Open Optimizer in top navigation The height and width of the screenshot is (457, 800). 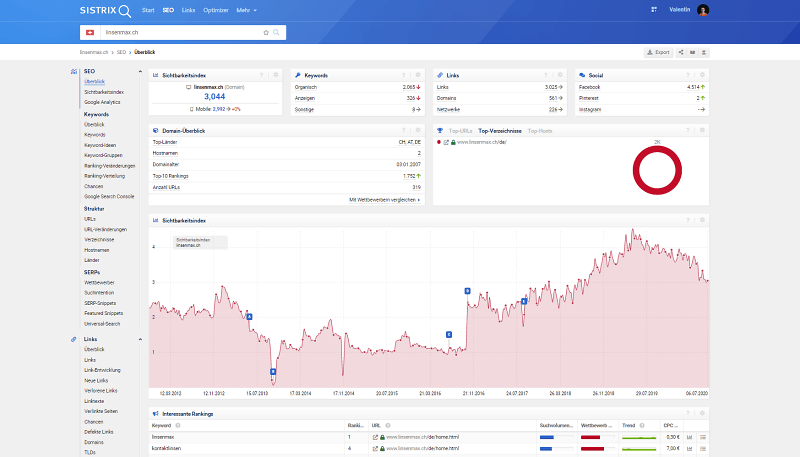(x=217, y=10)
